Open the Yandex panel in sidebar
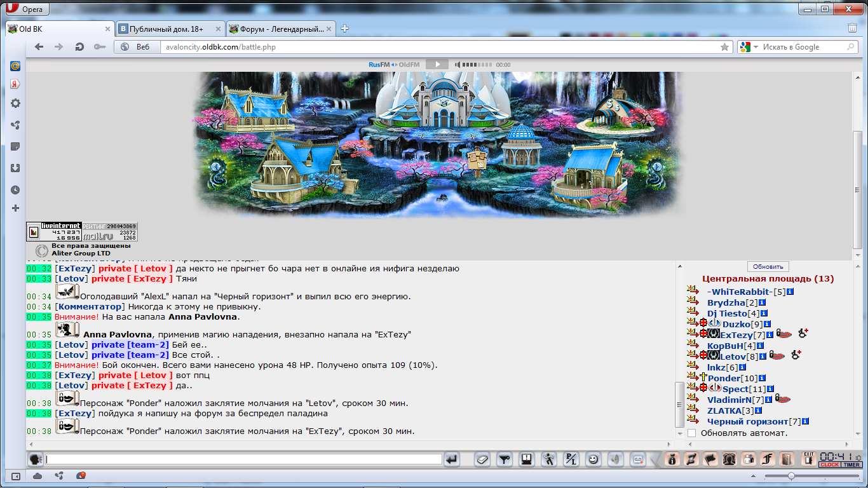 pyautogui.click(x=15, y=84)
